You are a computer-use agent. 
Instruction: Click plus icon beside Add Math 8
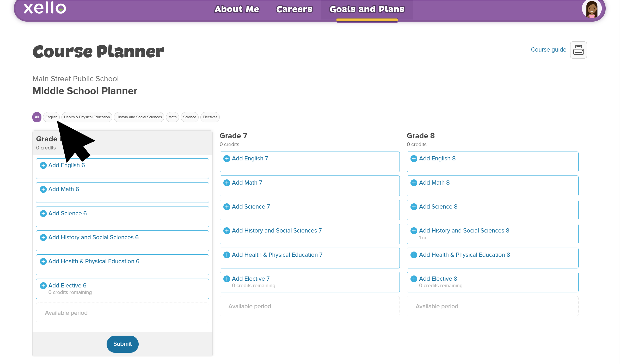click(414, 183)
